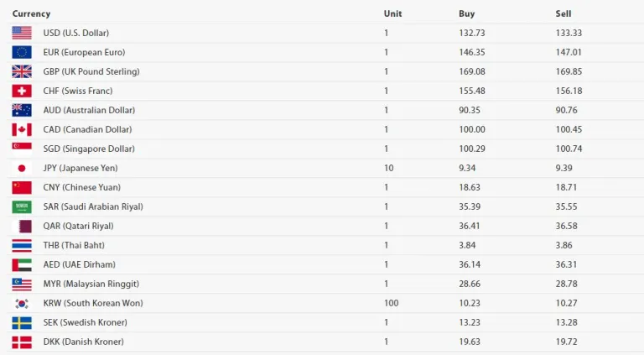Click the Japanese flag icon
Screen dimensions: 644x355
[22, 168]
